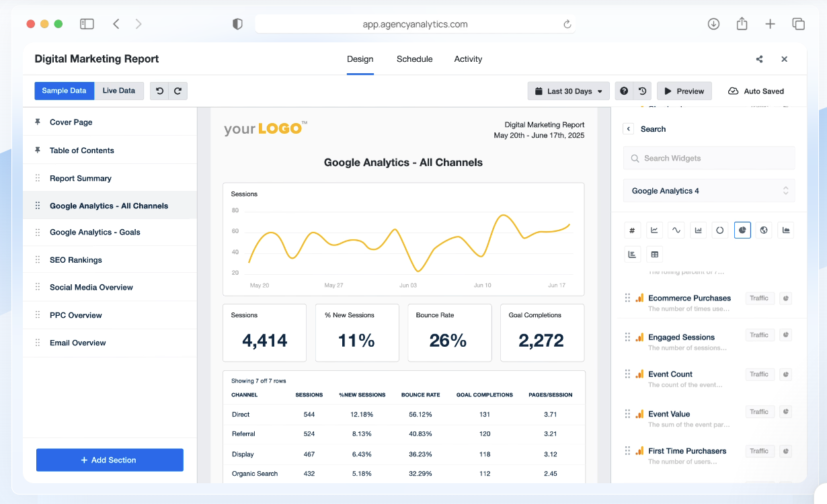Click the undo arrow icon

click(x=159, y=91)
